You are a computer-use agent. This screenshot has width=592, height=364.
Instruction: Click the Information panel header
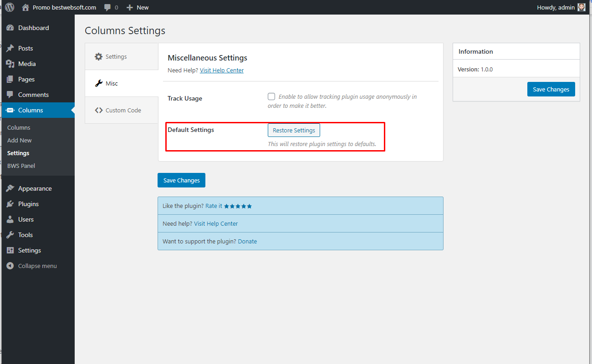click(x=516, y=51)
